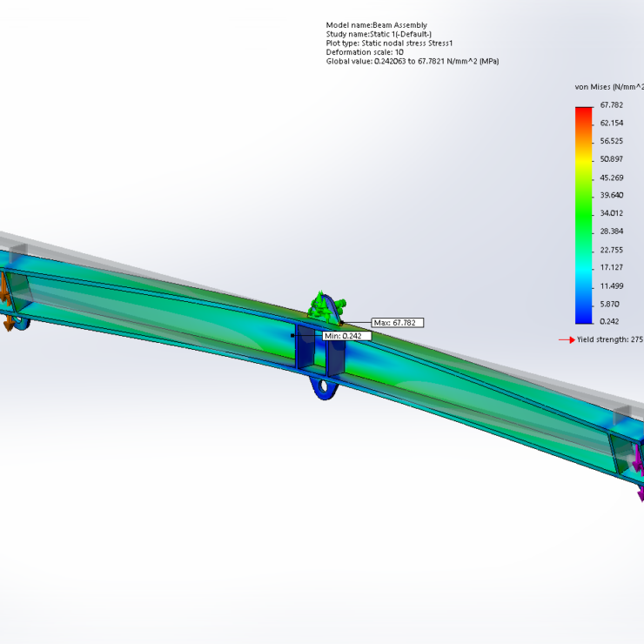The image size is (644, 644).
Task: Click the legend value 28.384
Action: tap(612, 231)
